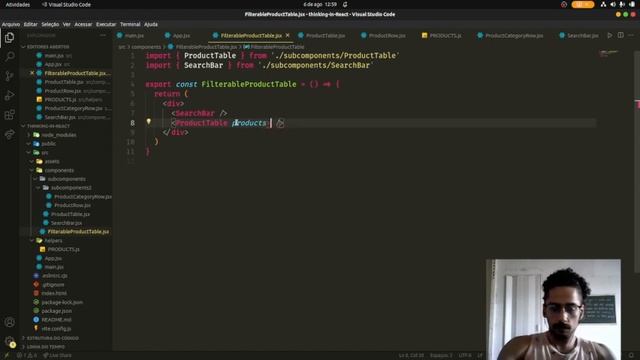Screen dimensions: 640x360
Task: Click the remote window status bar icon
Action: (6, 356)
